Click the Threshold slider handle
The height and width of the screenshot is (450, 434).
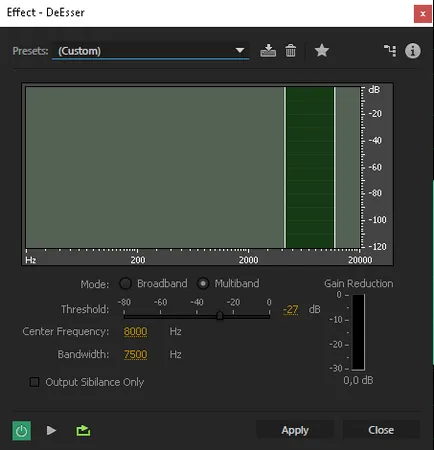click(219, 315)
